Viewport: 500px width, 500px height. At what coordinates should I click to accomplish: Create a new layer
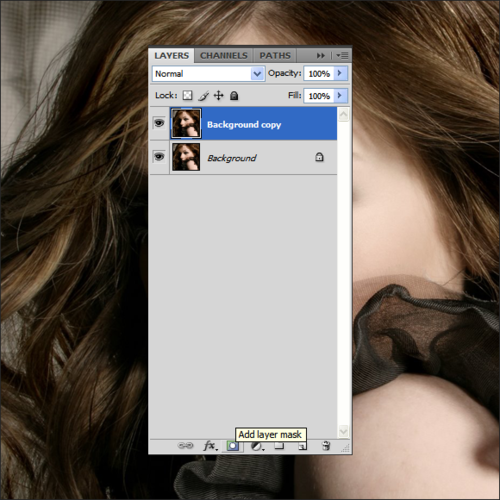click(302, 446)
